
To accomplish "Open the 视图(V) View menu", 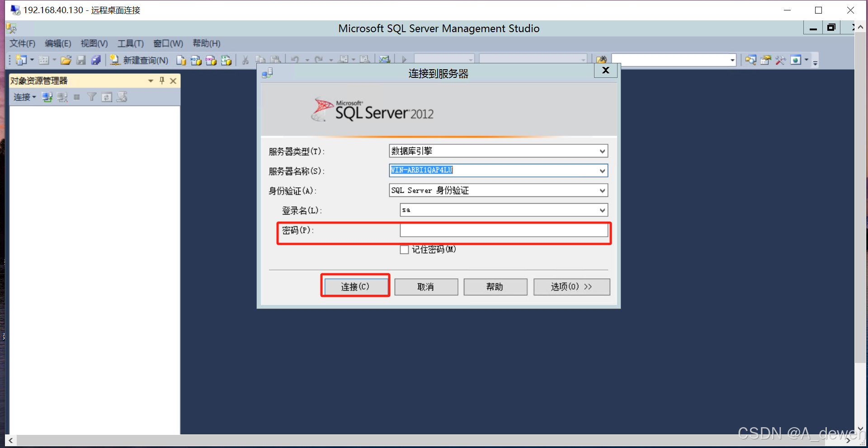I will (94, 43).
